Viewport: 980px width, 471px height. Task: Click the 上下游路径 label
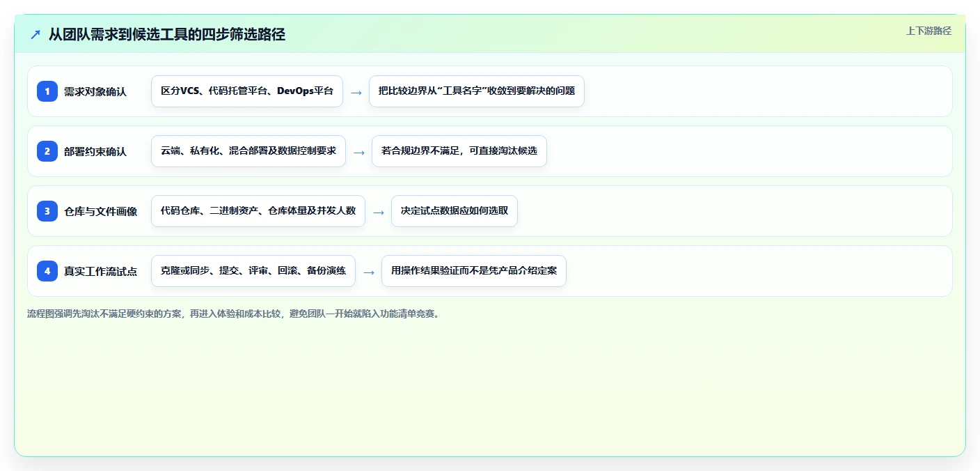click(928, 31)
